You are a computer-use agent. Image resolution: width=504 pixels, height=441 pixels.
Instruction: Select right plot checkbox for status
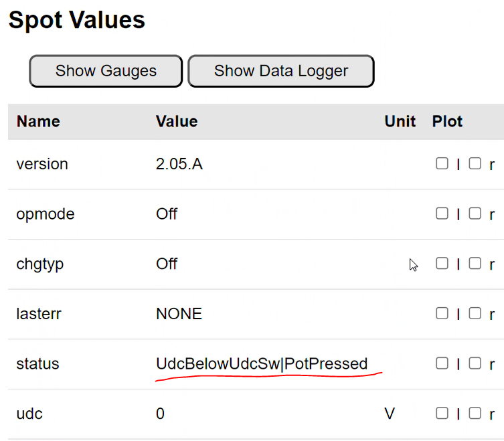475,363
